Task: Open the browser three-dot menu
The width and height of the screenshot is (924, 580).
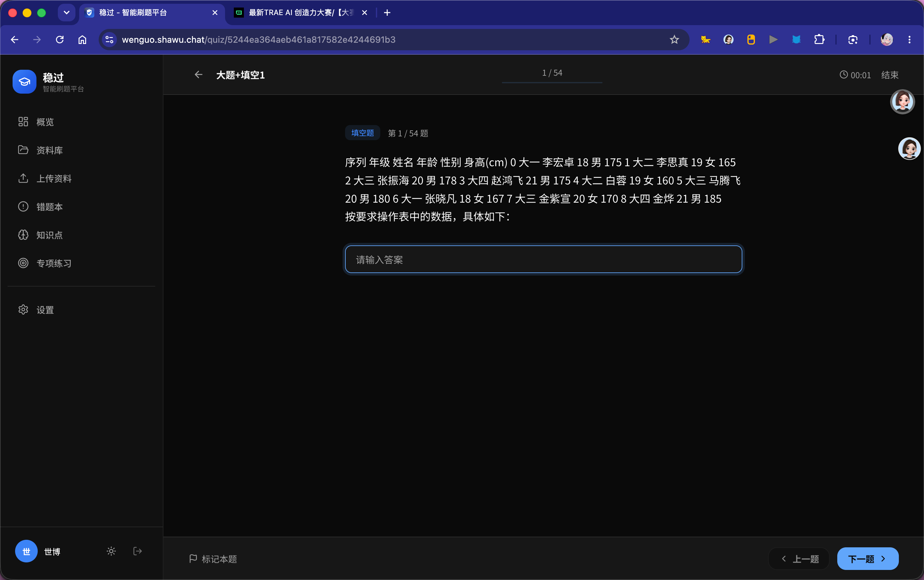Action: tap(910, 40)
